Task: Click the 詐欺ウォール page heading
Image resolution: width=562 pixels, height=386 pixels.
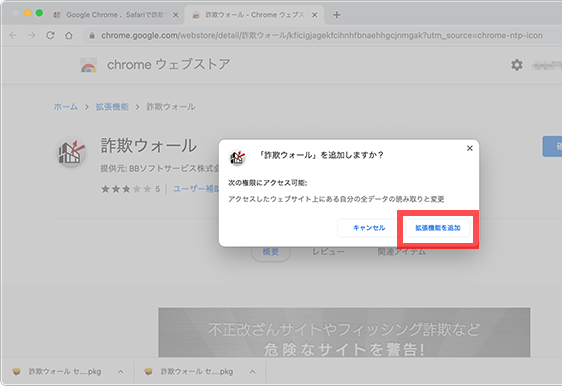Action: (149, 146)
